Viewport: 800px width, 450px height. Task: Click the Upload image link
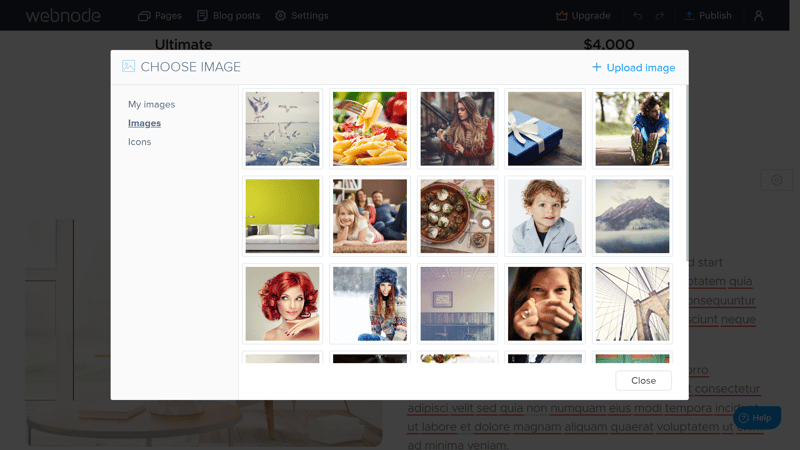pos(633,67)
